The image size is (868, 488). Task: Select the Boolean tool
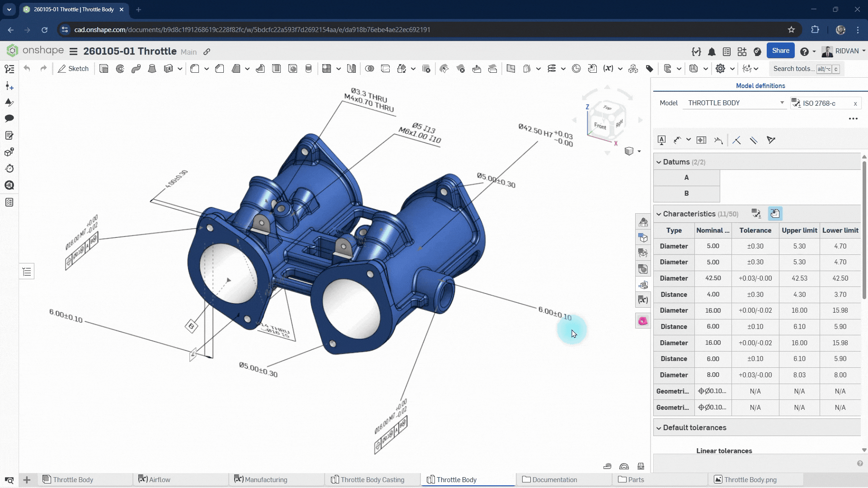[369, 69]
